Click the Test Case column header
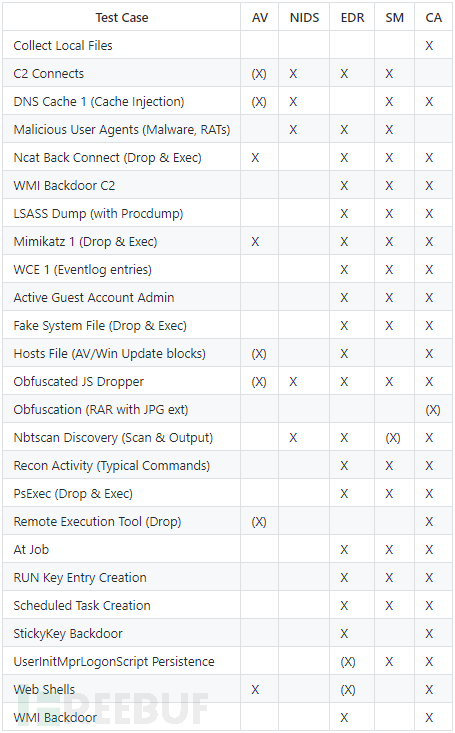This screenshot has width=455, height=733. coord(122,18)
